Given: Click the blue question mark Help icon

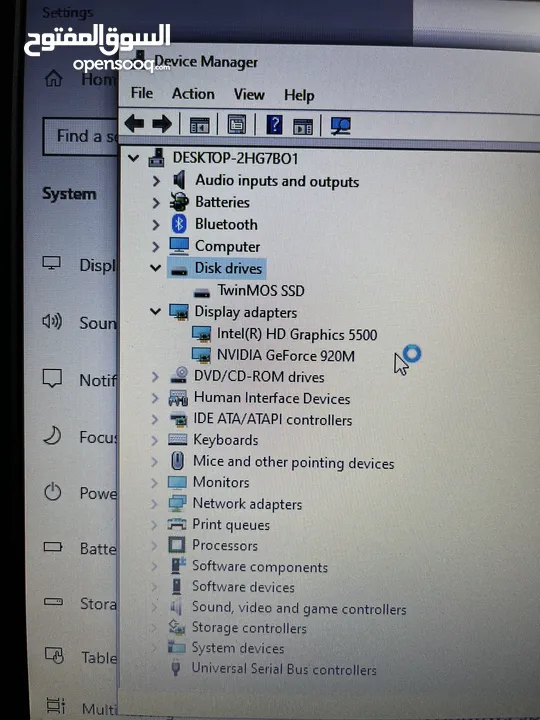Looking at the screenshot, I should [274, 125].
